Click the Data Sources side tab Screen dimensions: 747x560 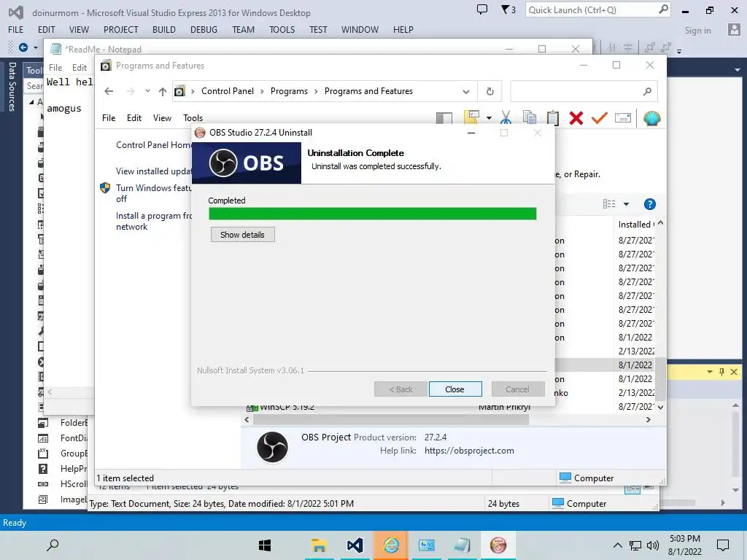12,86
